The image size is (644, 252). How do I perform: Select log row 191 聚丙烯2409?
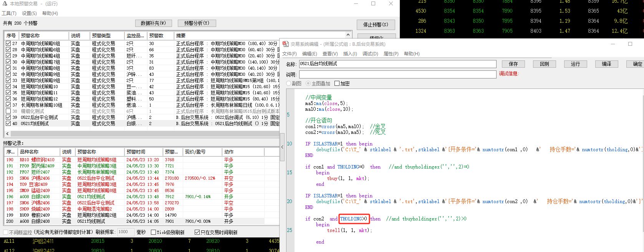pos(142,166)
